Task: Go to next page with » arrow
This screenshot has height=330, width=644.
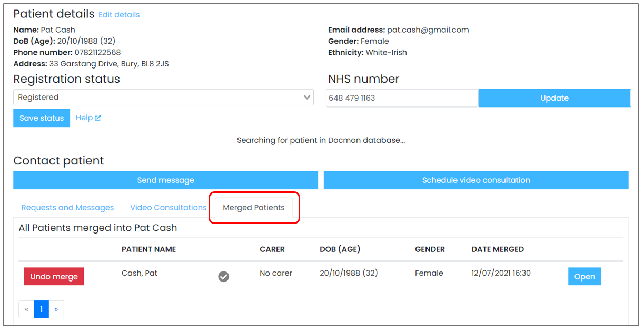Action: pos(56,309)
